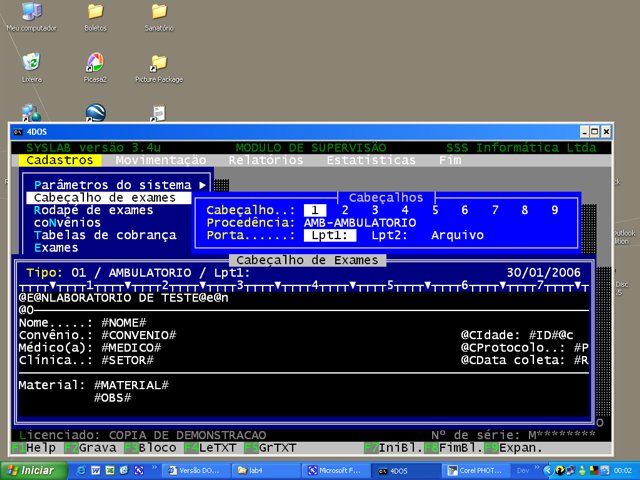Launch Word from quick launch bar
This screenshot has width=640, height=480.
coord(96,471)
